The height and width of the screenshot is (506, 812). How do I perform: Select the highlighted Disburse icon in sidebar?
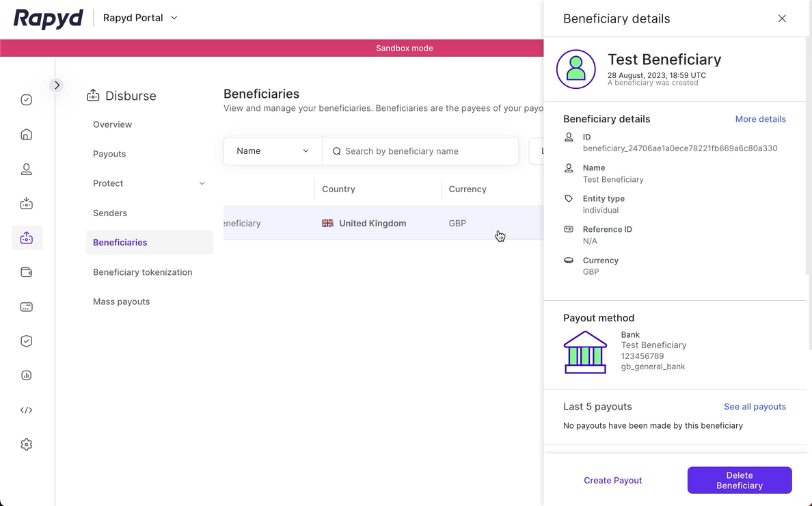pyautogui.click(x=26, y=237)
